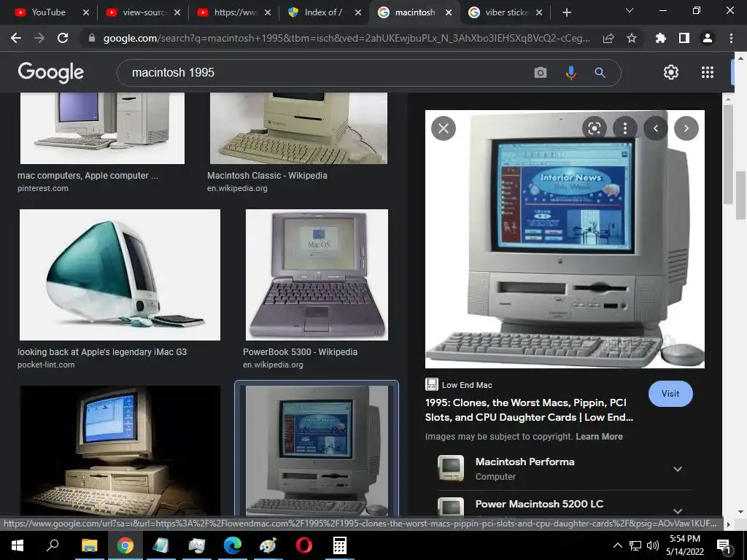Select the PowerBook 5300 laptop thumbnail
The width and height of the screenshot is (747, 560).
point(317,275)
